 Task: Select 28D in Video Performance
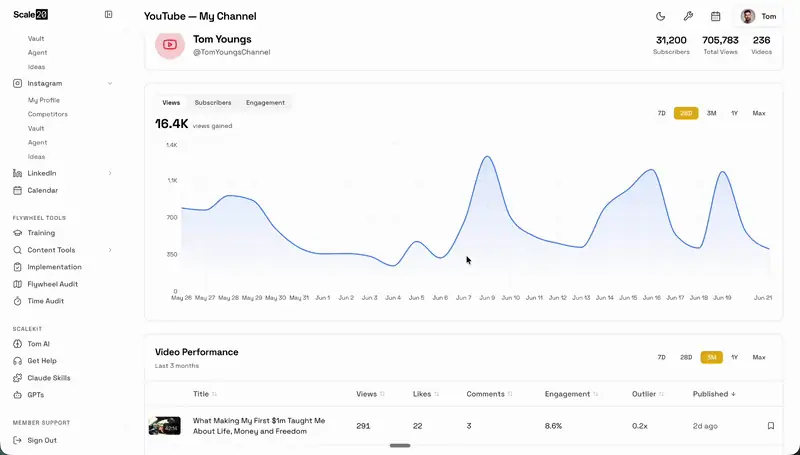(x=686, y=357)
